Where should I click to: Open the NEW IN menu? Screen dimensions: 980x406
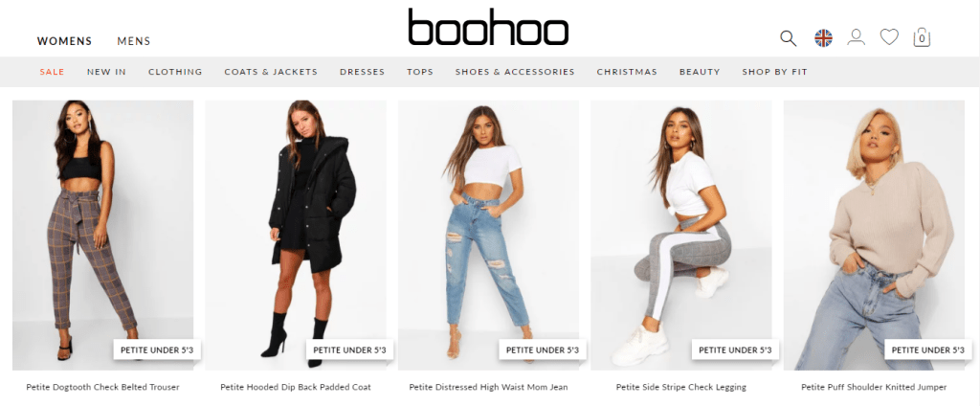(x=106, y=72)
